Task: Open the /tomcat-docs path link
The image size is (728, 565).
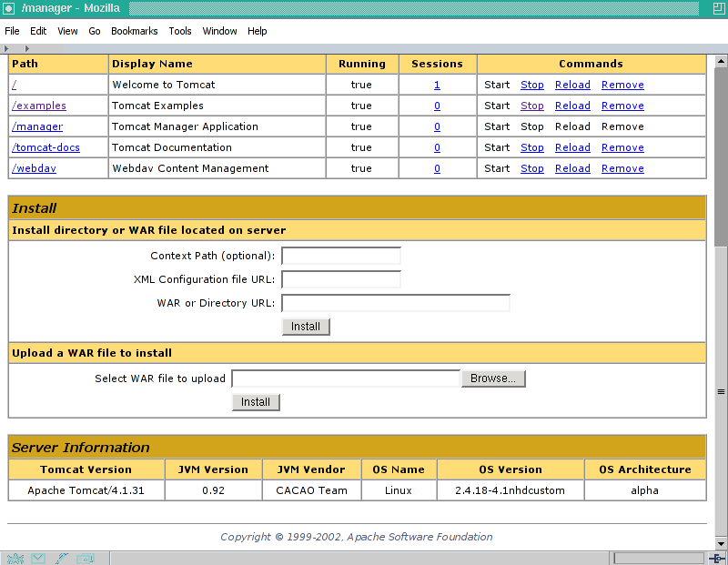Action: 46,147
